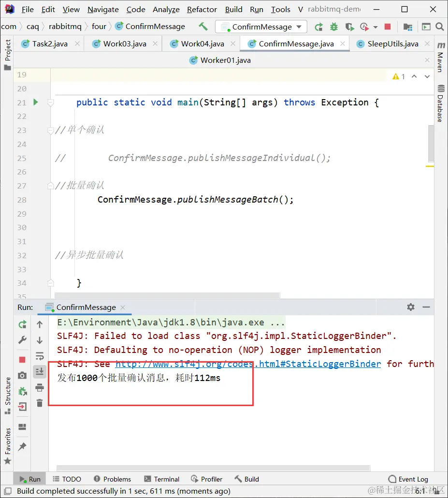Open the Maven tool window

(440, 58)
